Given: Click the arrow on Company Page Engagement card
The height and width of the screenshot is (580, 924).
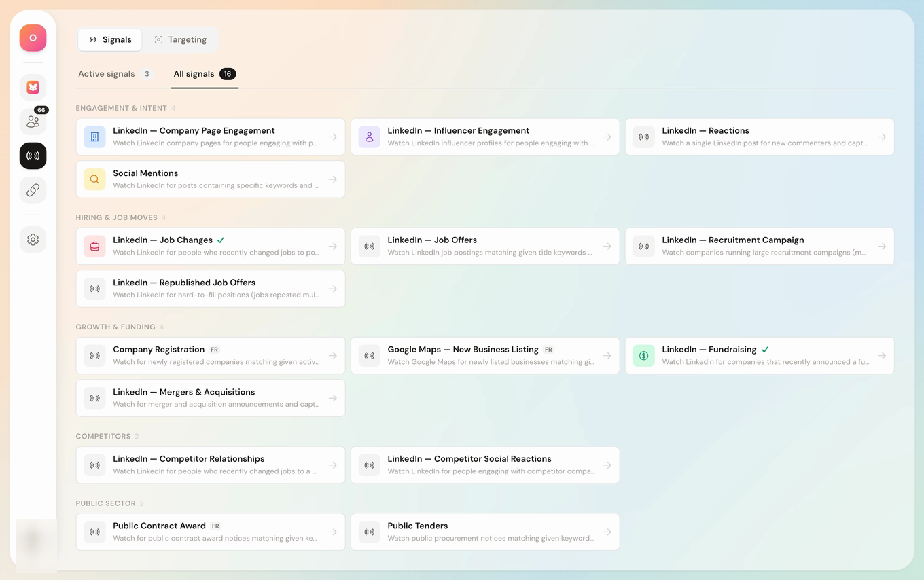Looking at the screenshot, I should 333,137.
